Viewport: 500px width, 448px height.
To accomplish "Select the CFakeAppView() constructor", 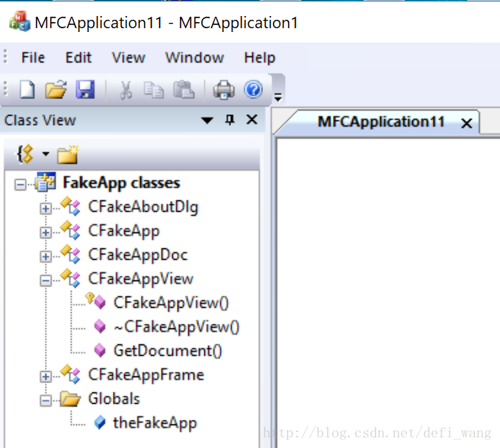I will point(171,303).
